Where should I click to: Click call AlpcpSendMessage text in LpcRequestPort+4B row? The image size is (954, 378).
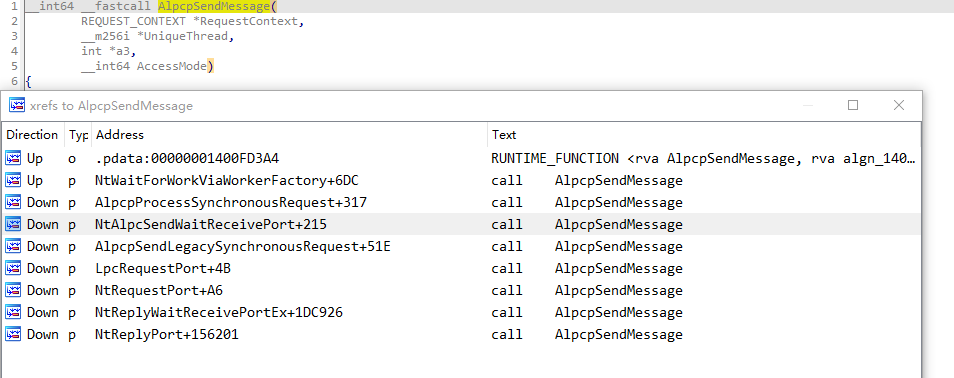[x=587, y=268]
